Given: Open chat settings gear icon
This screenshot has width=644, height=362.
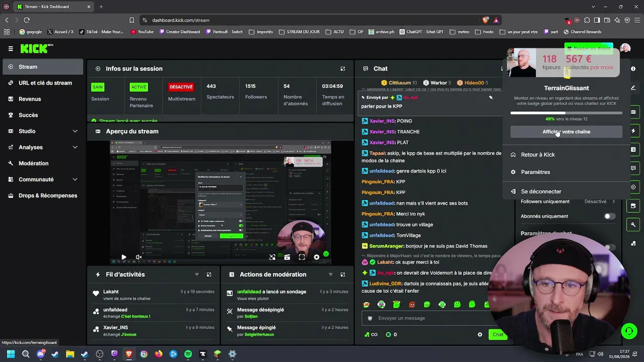Looking at the screenshot, I should point(480,335).
